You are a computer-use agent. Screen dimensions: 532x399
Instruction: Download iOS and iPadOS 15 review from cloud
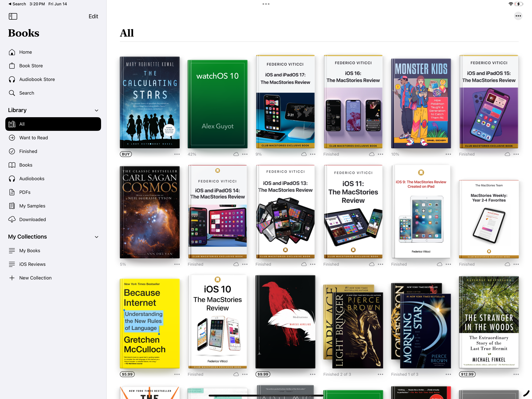[507, 154]
